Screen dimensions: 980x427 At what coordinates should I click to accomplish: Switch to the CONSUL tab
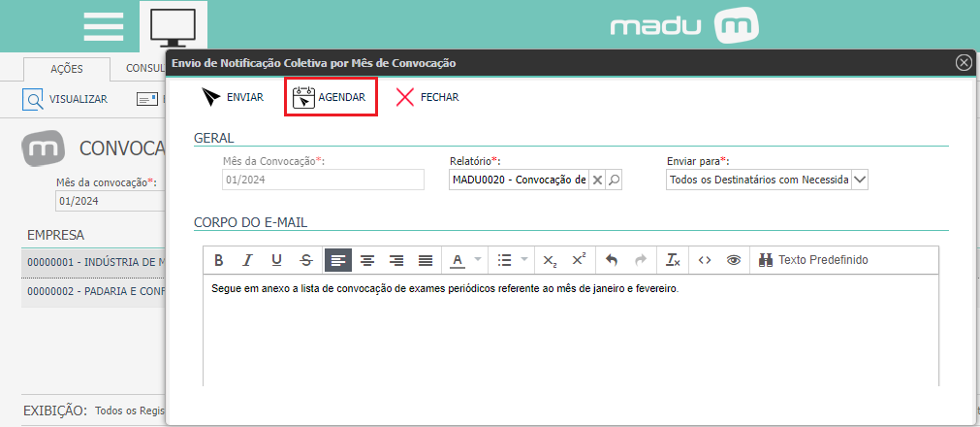145,68
